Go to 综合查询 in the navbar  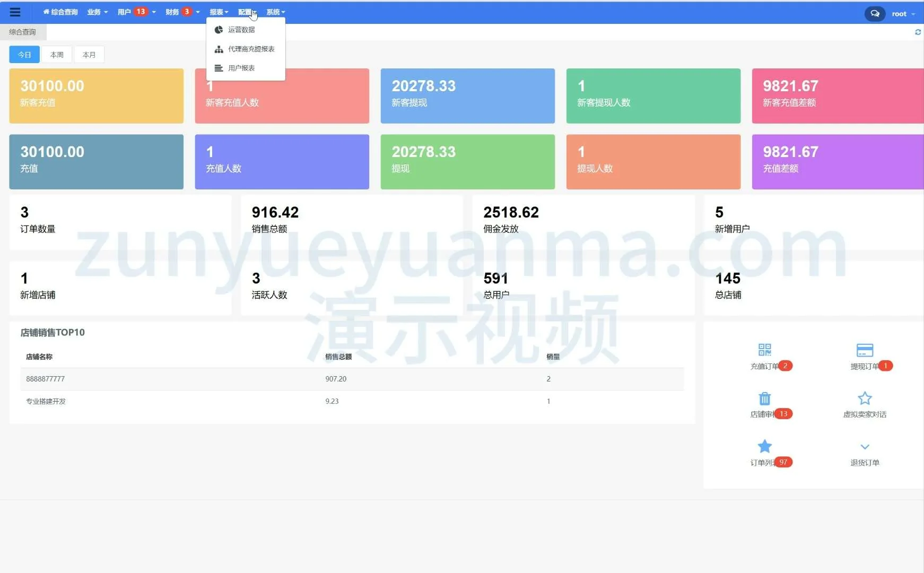point(60,12)
